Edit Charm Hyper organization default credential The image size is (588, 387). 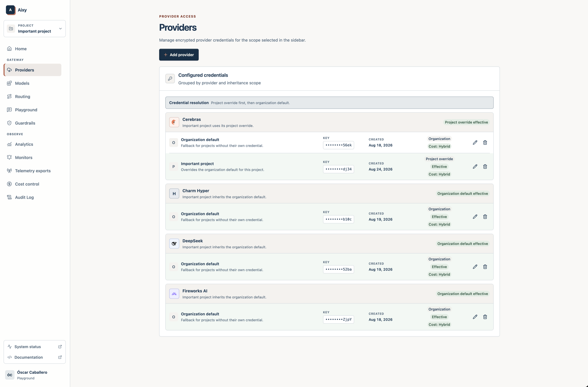(475, 217)
